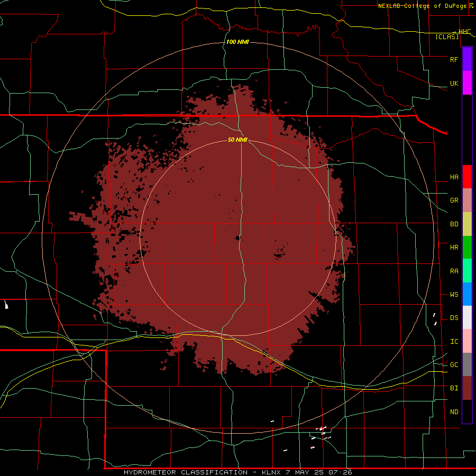The image size is (476, 476).
Task: Click the WS blue legend swatch
Action: [x=467, y=294]
